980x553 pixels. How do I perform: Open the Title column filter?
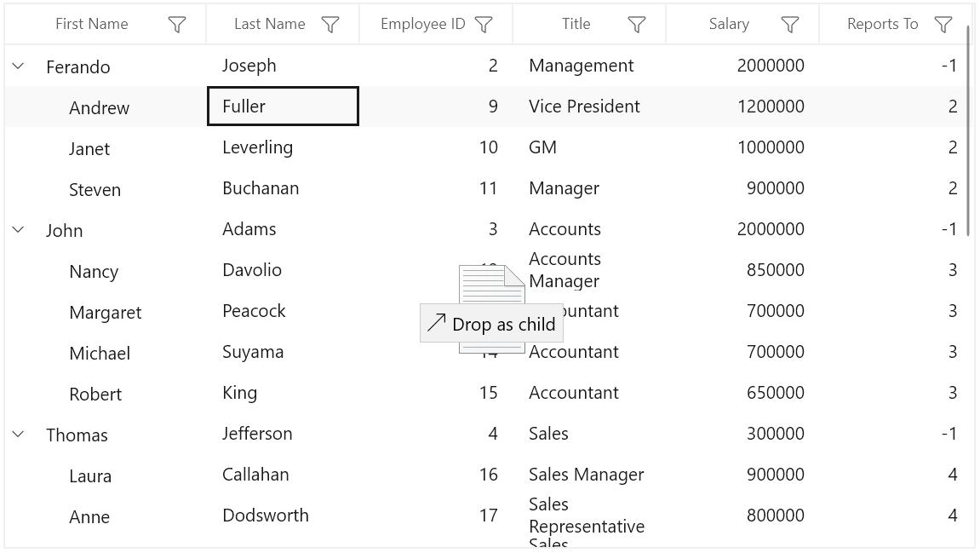pyautogui.click(x=636, y=25)
